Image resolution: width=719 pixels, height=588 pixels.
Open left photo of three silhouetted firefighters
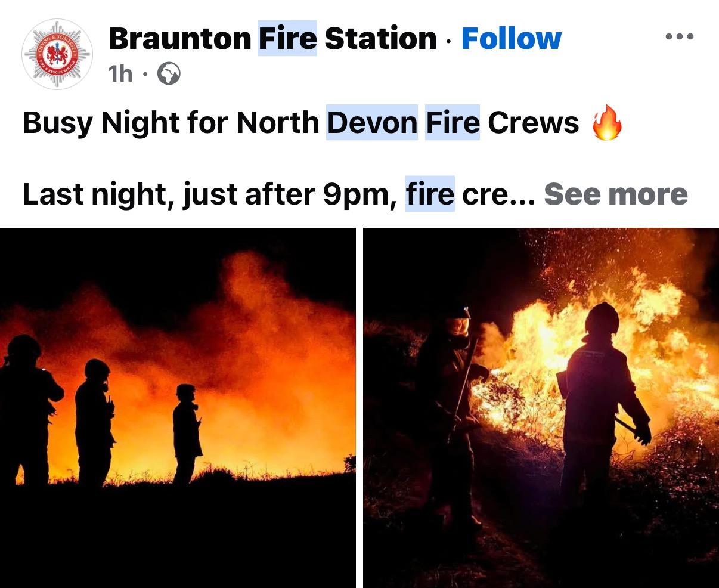pos(178,408)
